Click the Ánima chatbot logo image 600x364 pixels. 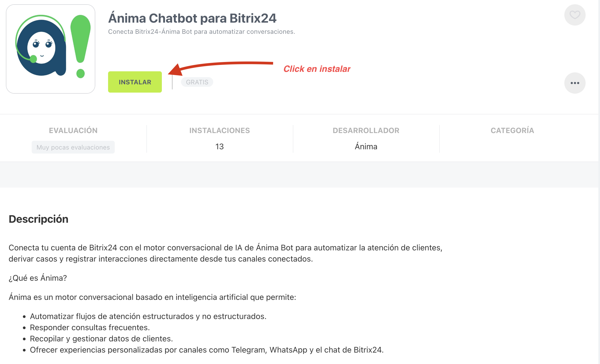click(51, 49)
